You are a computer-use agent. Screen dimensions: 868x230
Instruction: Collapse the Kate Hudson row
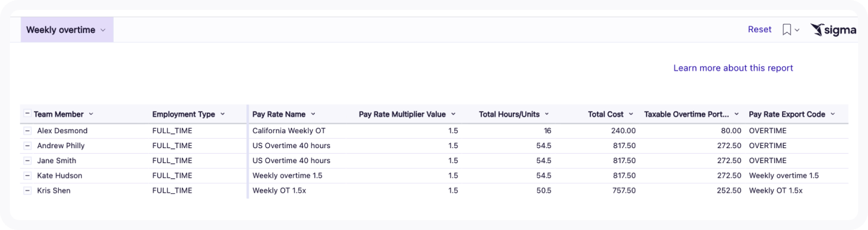tap(27, 175)
